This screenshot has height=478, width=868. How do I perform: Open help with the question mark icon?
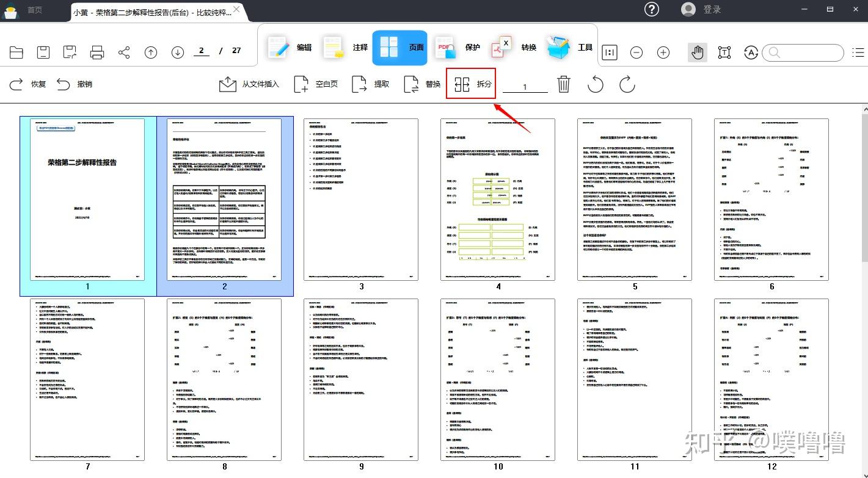[x=652, y=9]
